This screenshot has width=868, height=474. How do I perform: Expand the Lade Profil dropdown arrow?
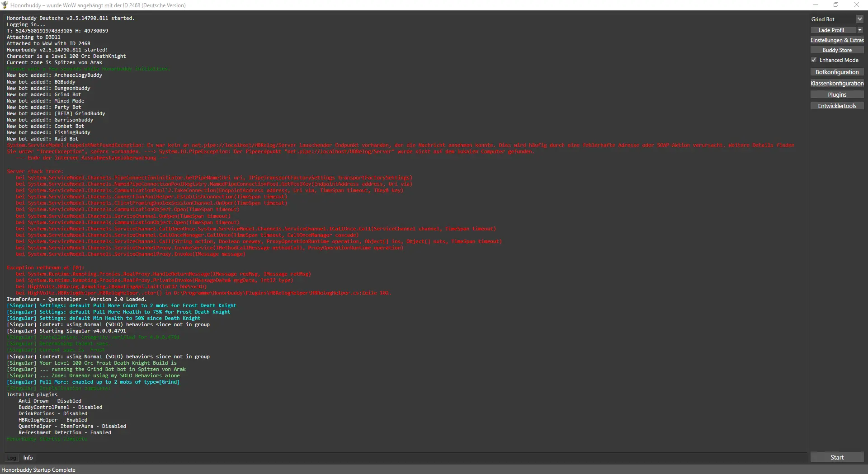click(860, 30)
